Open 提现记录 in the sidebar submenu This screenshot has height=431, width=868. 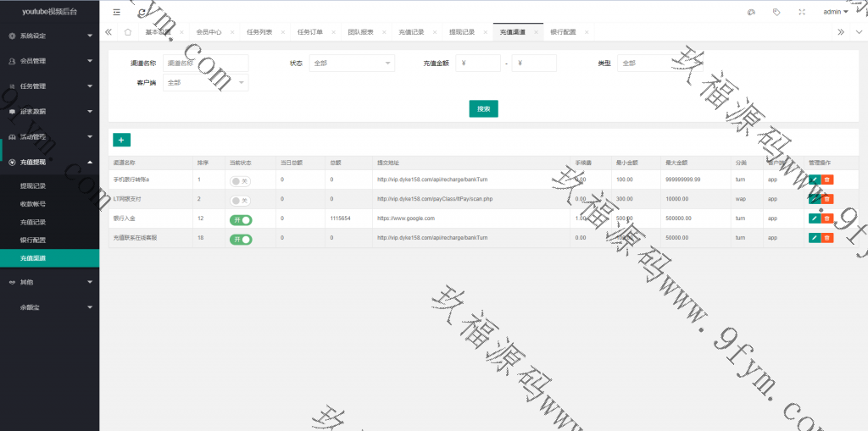click(33, 185)
